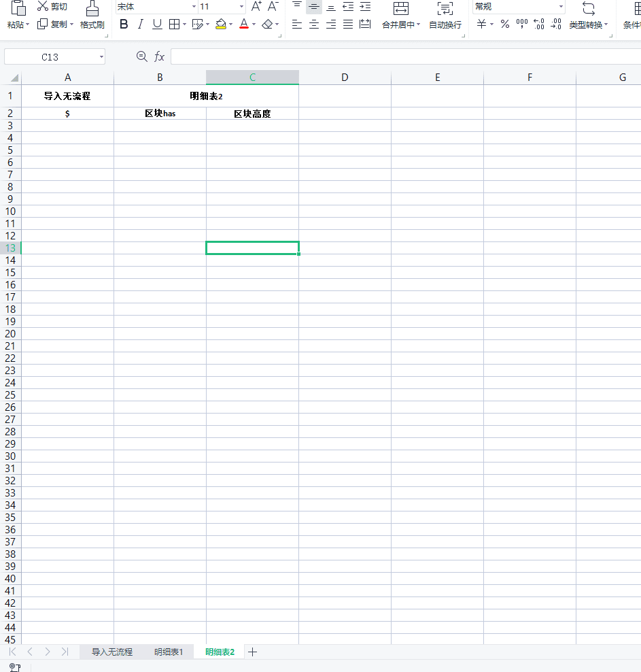The height and width of the screenshot is (672, 641).
Task: Click the draw border pencil icon
Action: [197, 24]
